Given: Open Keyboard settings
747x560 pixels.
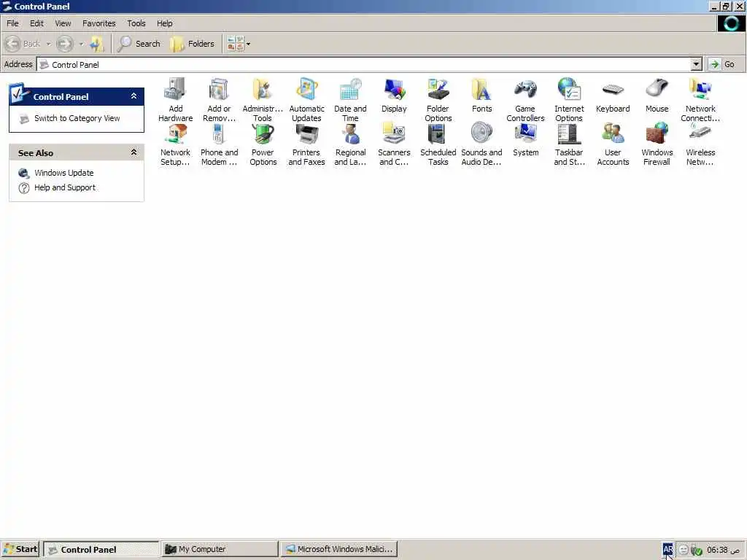Looking at the screenshot, I should tap(613, 96).
